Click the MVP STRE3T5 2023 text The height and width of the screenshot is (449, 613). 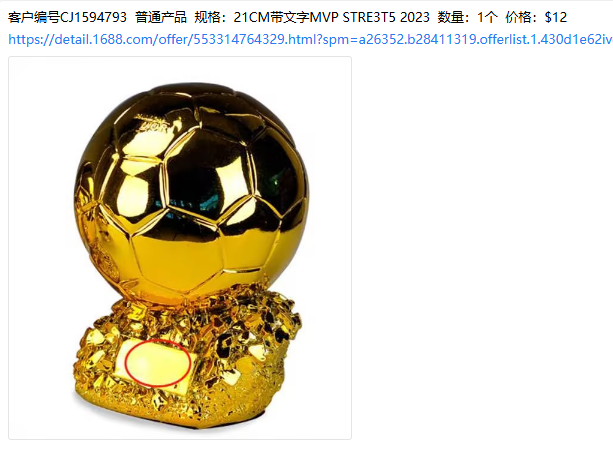point(369,17)
